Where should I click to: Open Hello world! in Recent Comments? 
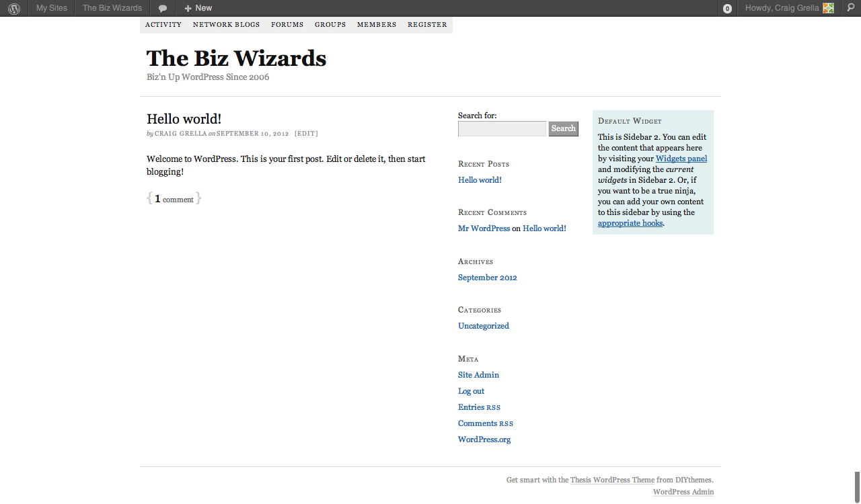pyautogui.click(x=544, y=228)
